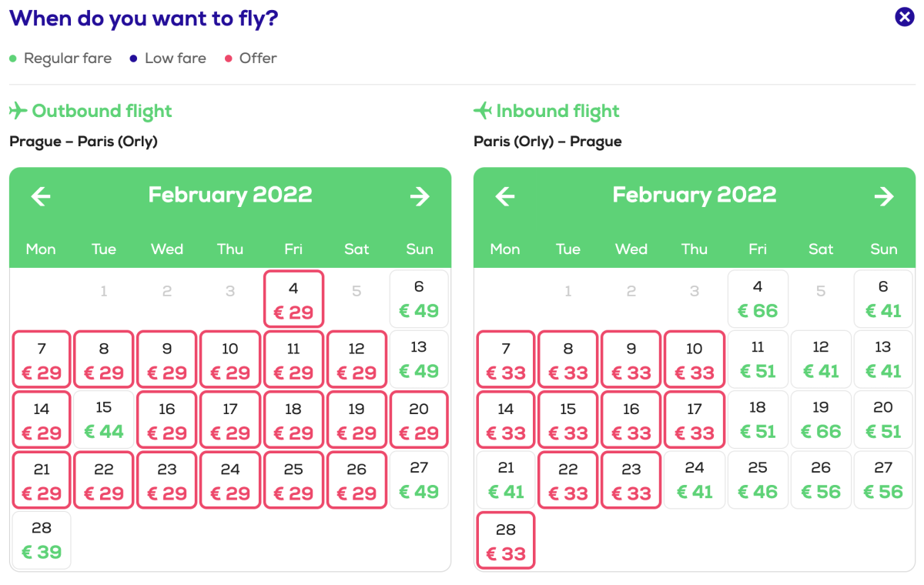
Task: Go to next month in inbound calendar
Action: coord(884,196)
